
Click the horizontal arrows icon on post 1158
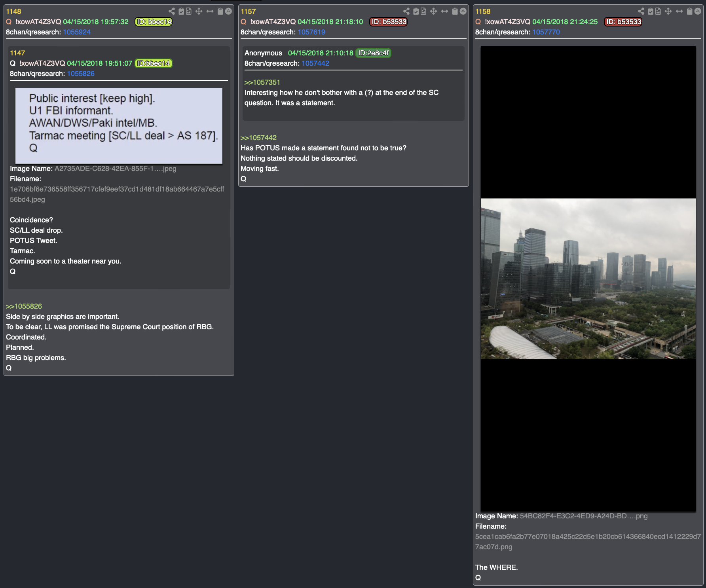[679, 11]
